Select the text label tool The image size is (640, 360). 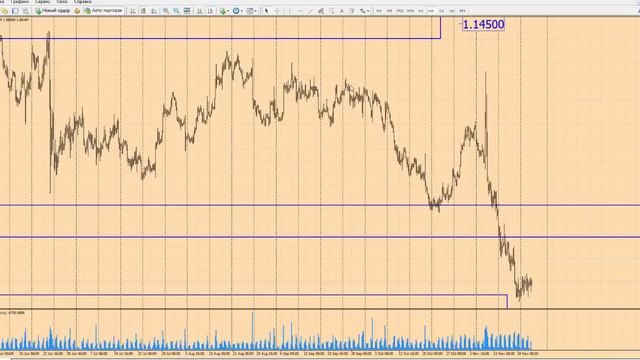tap(352, 11)
